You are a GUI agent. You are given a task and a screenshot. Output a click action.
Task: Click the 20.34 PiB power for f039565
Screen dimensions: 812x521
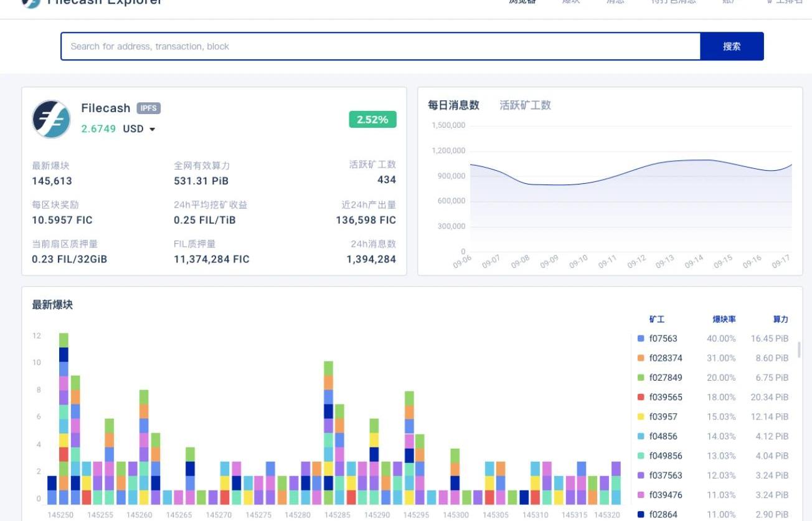point(770,397)
